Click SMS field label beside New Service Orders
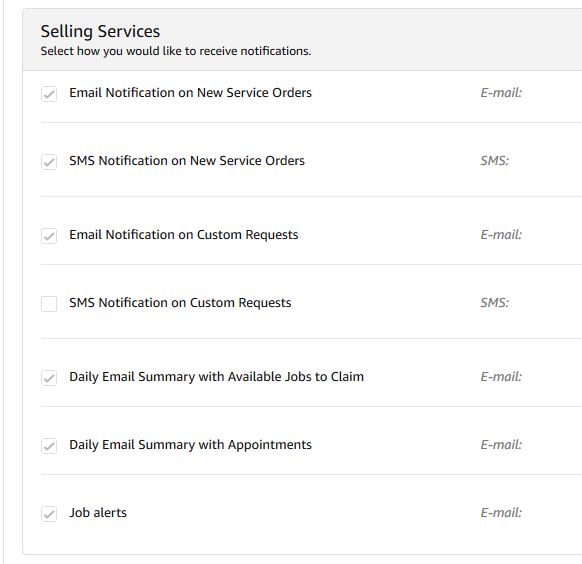Image resolution: width=582 pixels, height=564 pixels. point(494,161)
